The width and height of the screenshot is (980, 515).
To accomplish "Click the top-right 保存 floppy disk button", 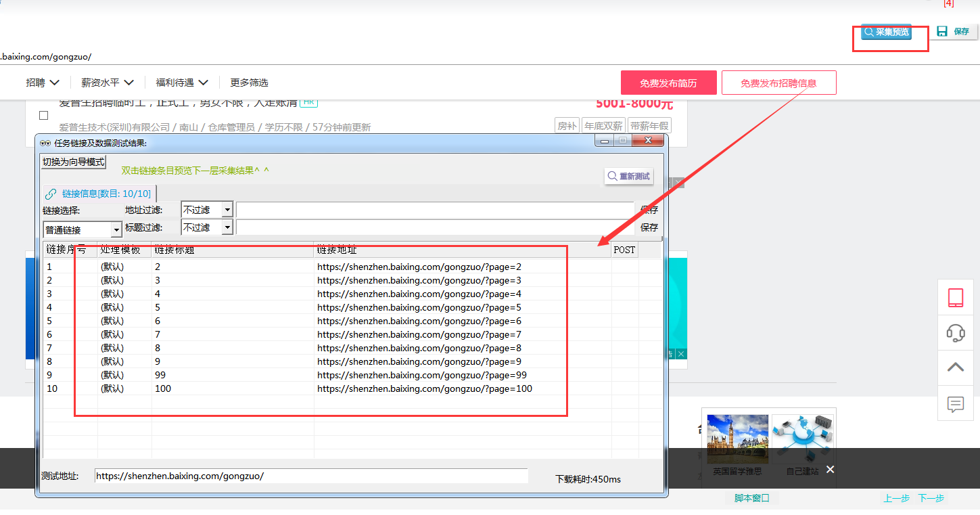I will pyautogui.click(x=954, y=31).
